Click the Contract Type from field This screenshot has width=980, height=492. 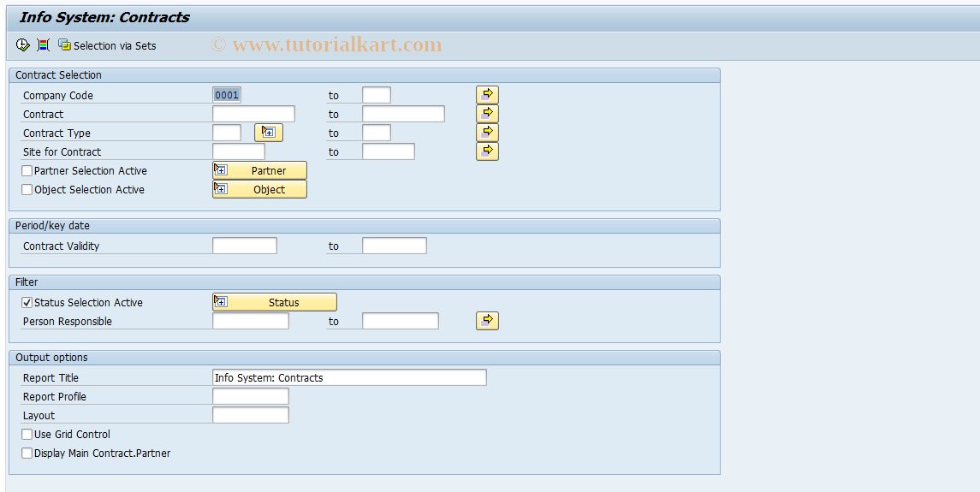point(226,133)
